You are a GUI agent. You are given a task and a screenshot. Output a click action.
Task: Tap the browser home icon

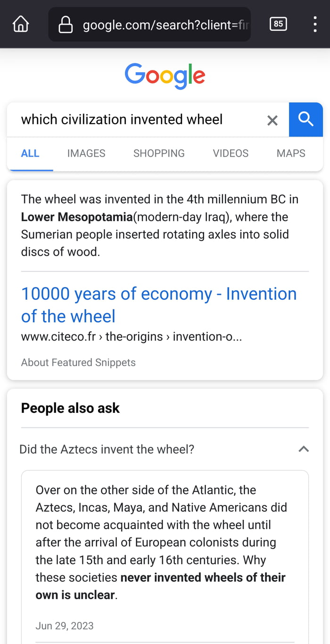point(20,24)
